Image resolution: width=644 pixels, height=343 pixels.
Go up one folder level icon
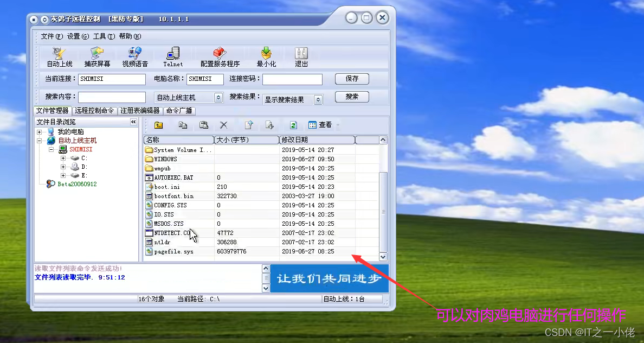click(158, 125)
